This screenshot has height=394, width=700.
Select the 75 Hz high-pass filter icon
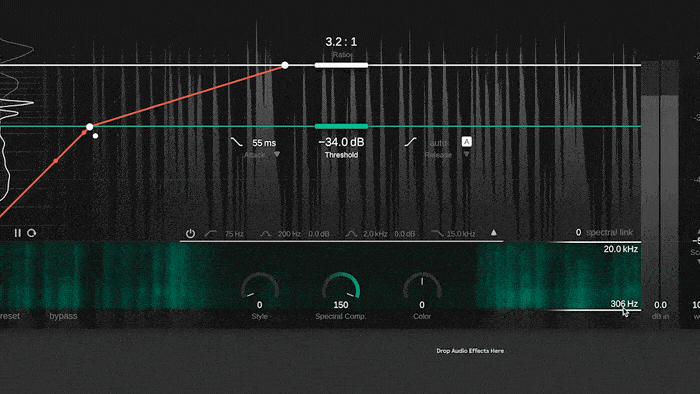(x=211, y=233)
